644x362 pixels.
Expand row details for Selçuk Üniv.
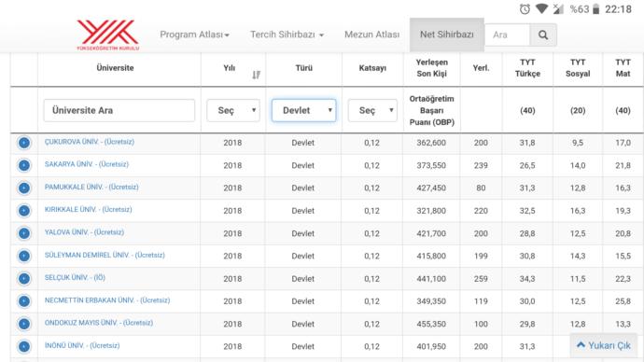[24, 278]
